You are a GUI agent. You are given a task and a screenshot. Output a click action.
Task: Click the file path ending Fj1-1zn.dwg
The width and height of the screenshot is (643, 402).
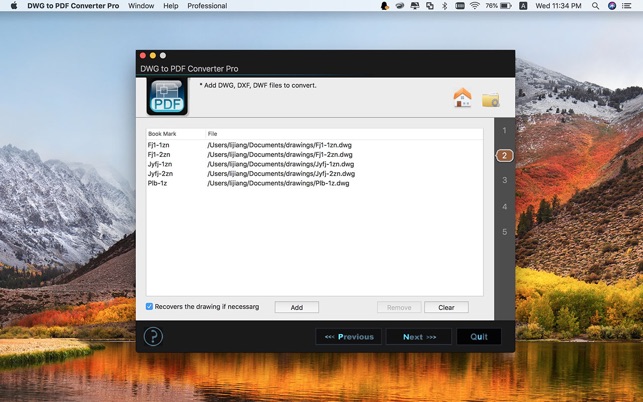[x=279, y=145]
